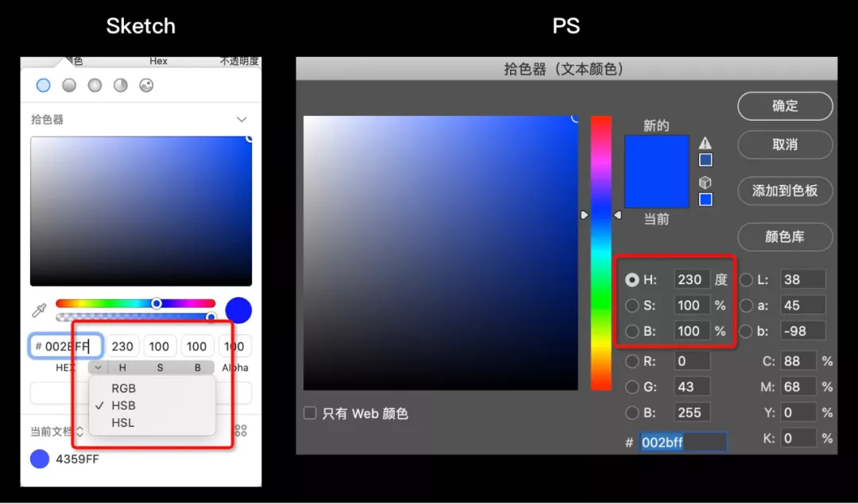Select the L radio button in PS

[746, 280]
